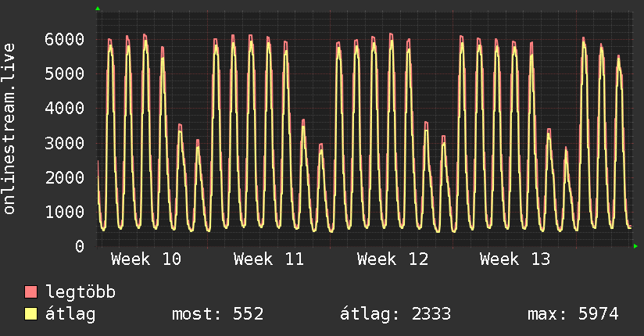Image resolution: width=644 pixels, height=336 pixels.
Task: Click the green arrow at x-axis end
Action: click(x=635, y=246)
